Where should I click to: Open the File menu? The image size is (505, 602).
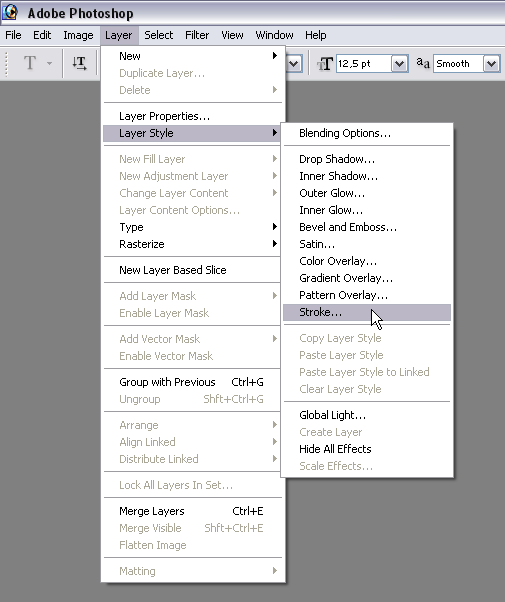(x=13, y=35)
